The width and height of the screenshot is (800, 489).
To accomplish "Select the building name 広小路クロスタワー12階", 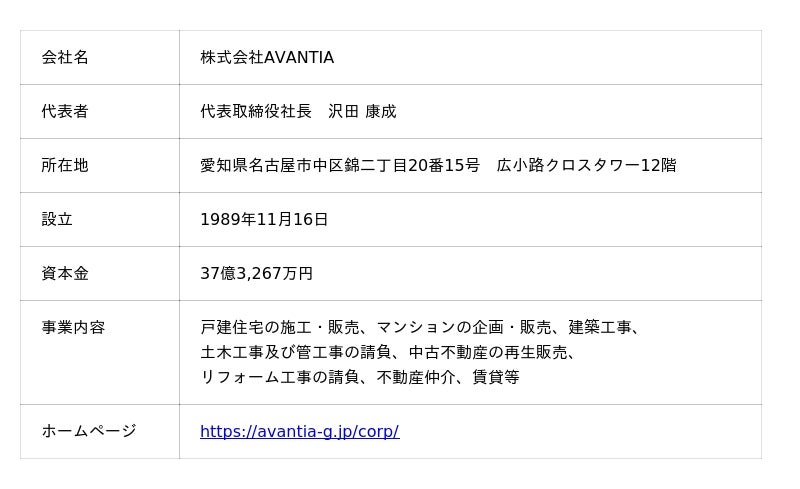I will click(x=586, y=166).
